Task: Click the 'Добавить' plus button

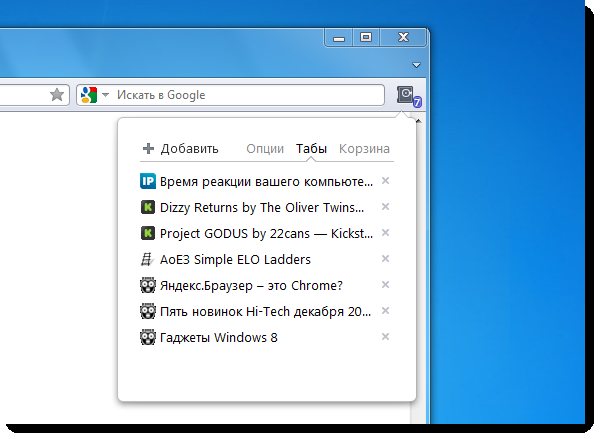Action: [x=180, y=149]
